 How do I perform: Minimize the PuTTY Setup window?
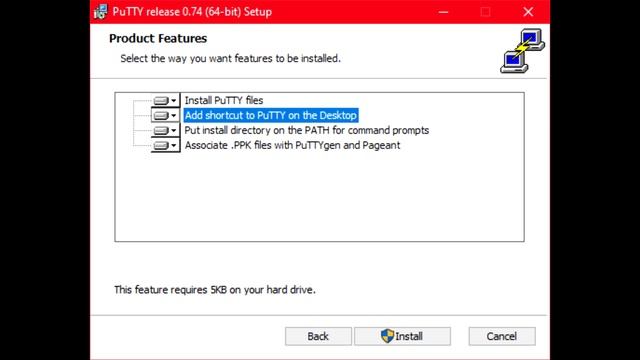coord(444,12)
